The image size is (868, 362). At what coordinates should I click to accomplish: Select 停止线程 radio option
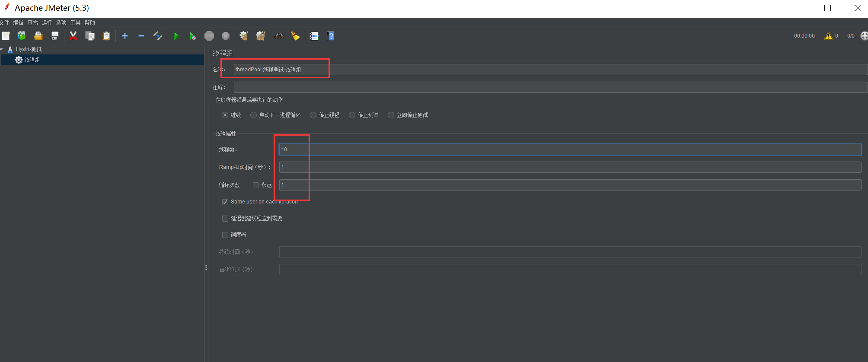point(313,115)
